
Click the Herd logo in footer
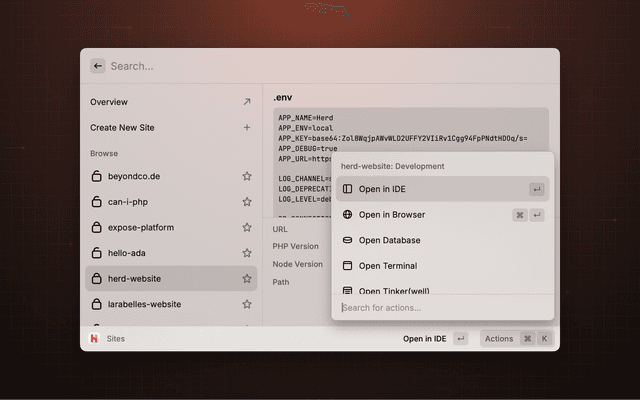(94, 339)
